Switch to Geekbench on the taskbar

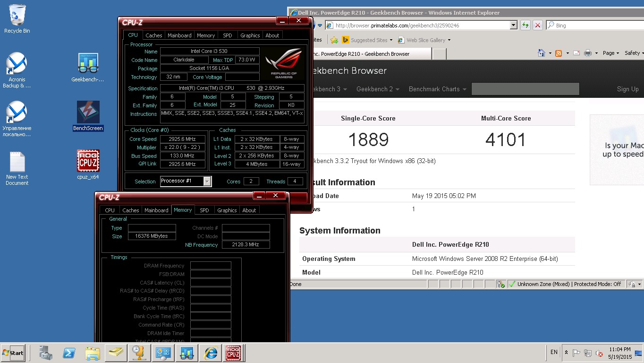187,353
